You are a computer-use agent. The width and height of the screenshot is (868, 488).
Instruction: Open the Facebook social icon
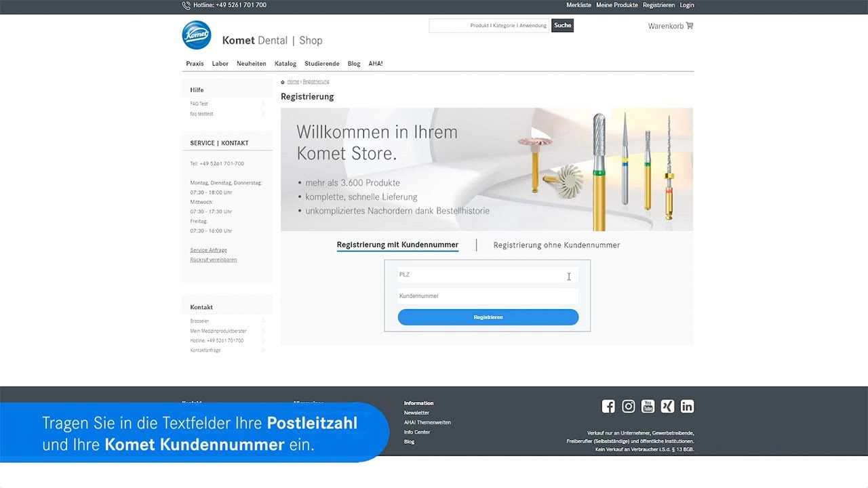tap(608, 407)
